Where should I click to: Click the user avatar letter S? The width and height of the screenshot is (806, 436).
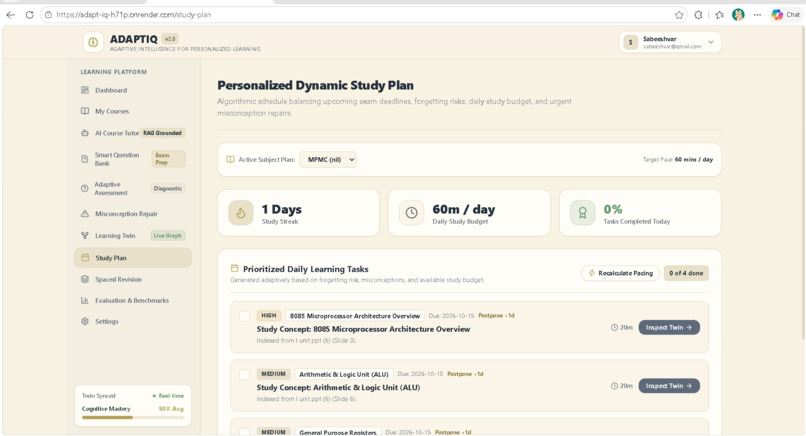tap(631, 42)
